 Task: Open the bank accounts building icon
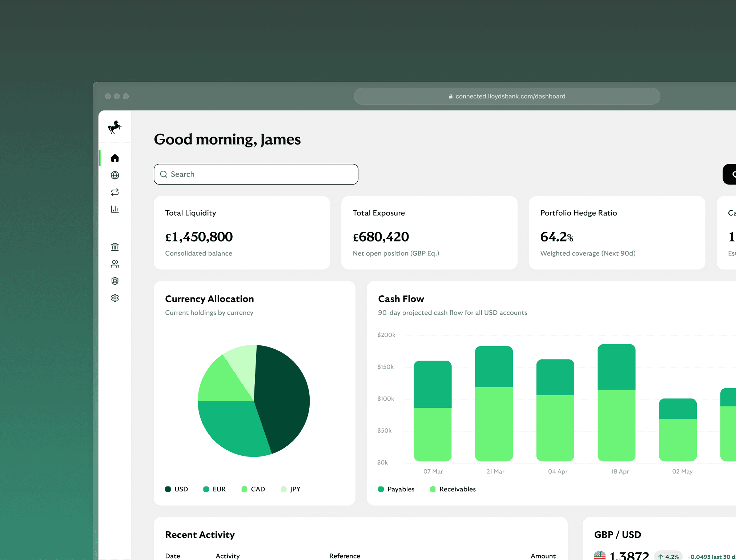(115, 247)
